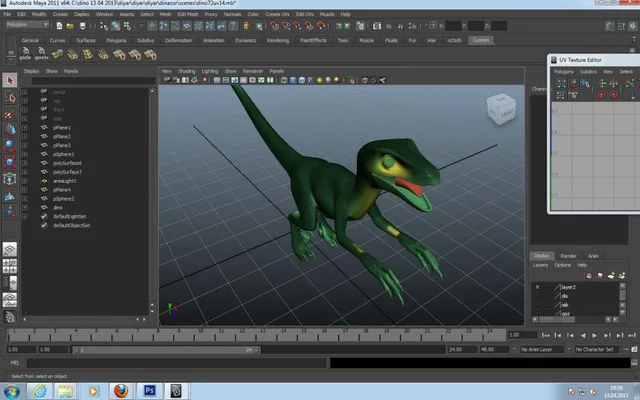The image size is (640, 400).
Task: Toggle wireframe shading cube in viewport toolbar
Action: pyautogui.click(x=284, y=80)
